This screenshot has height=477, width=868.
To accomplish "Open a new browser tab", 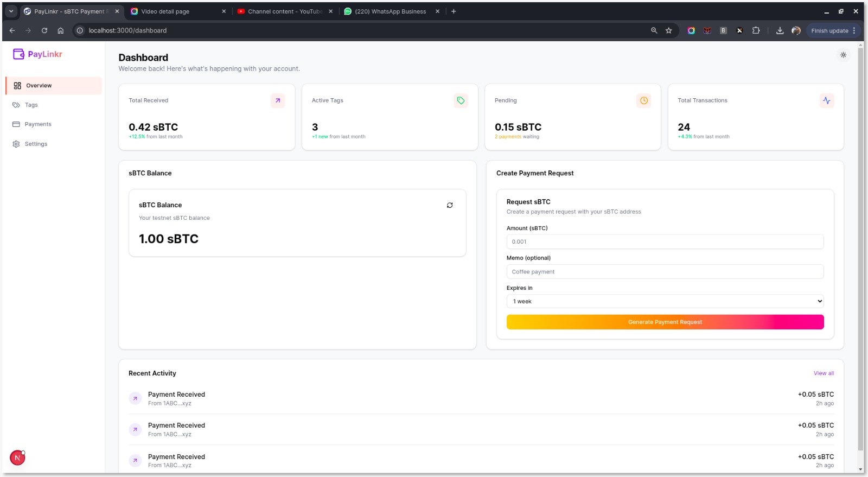I will point(454,11).
